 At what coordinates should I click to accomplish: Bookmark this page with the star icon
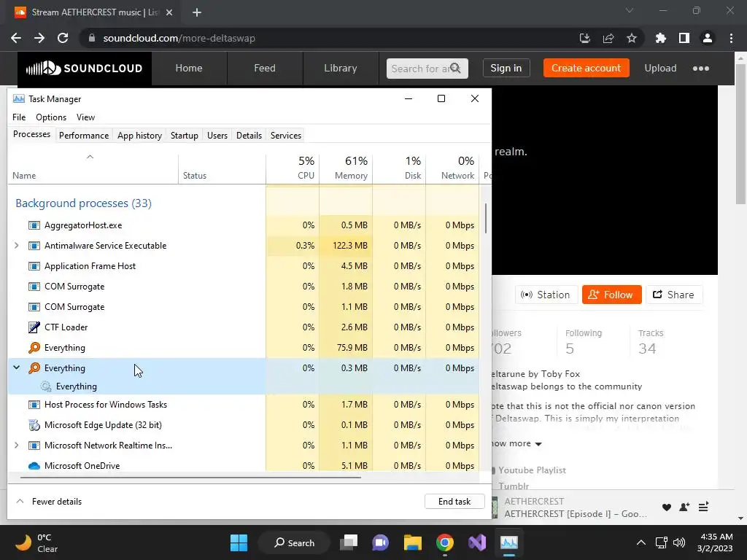632,38
